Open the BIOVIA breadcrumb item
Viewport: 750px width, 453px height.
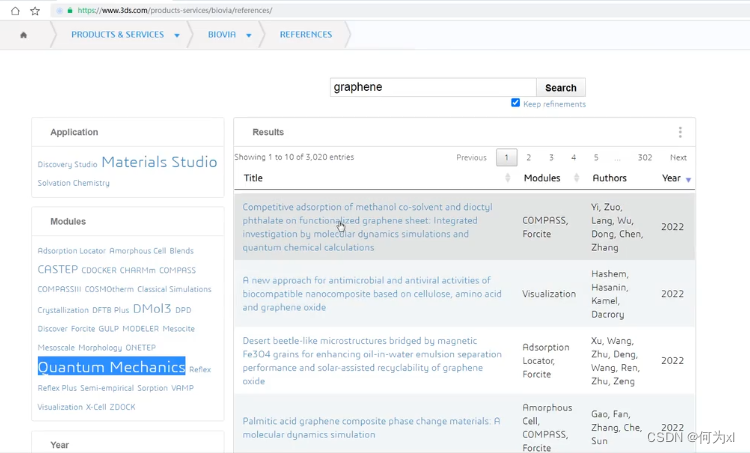click(222, 34)
